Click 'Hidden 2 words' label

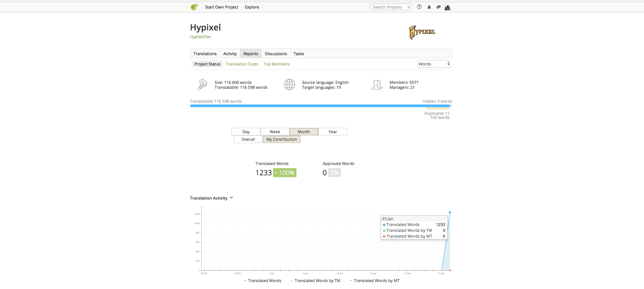pyautogui.click(x=437, y=101)
